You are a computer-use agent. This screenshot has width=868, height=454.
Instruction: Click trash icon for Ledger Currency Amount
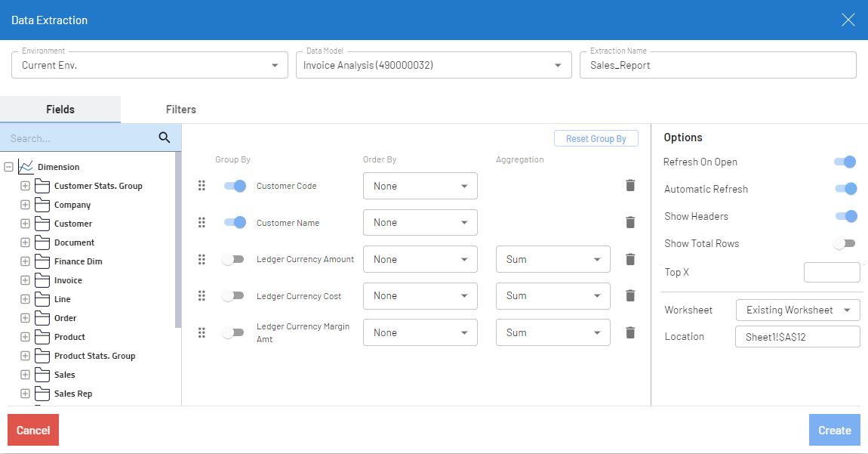point(630,259)
